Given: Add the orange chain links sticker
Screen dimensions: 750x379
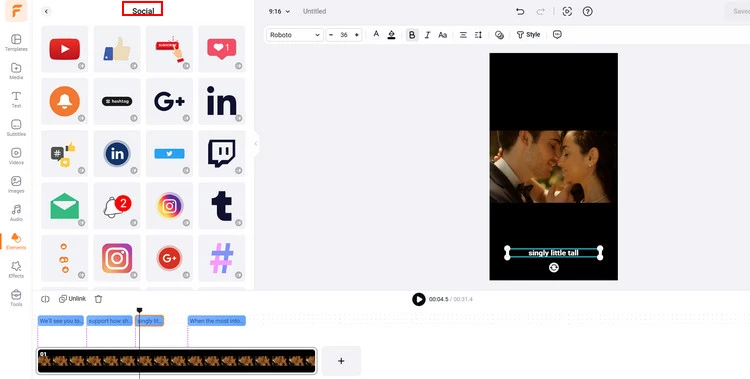Looking at the screenshot, I should tap(65, 258).
